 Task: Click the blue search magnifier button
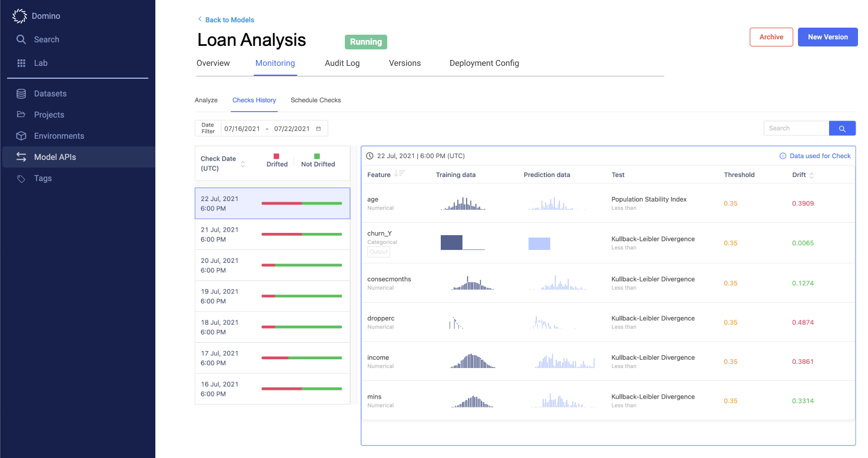click(x=842, y=128)
